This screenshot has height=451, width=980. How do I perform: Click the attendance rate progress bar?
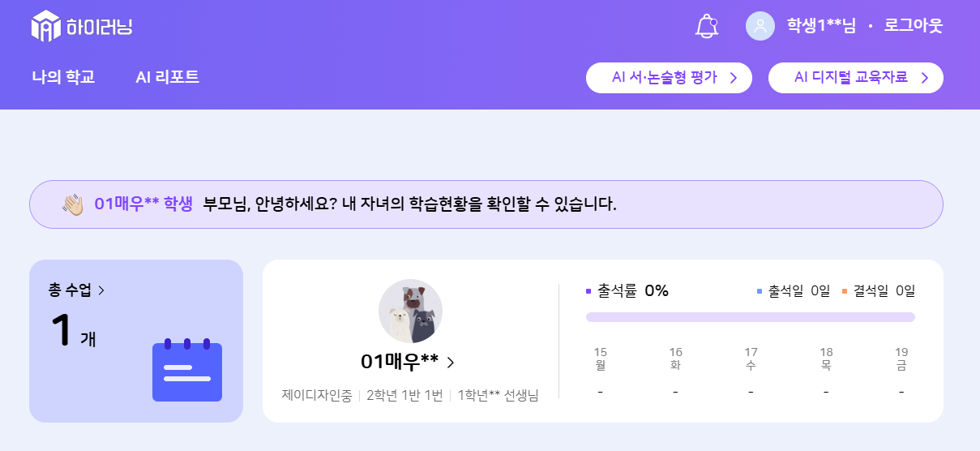(x=750, y=317)
